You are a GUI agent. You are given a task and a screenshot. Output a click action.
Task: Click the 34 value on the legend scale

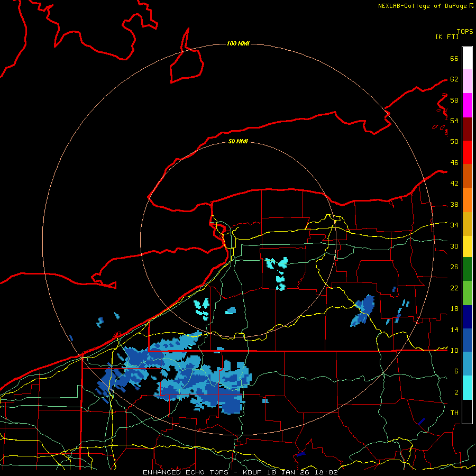[x=454, y=225]
